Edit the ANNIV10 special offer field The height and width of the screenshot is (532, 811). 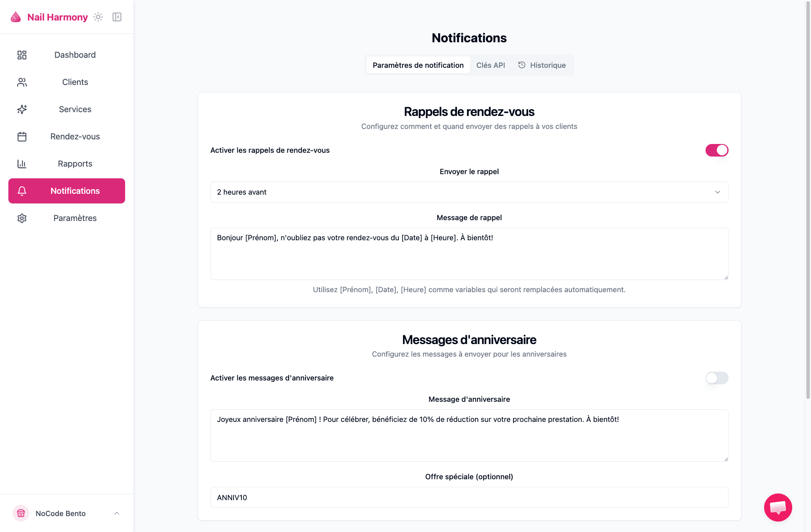click(469, 497)
